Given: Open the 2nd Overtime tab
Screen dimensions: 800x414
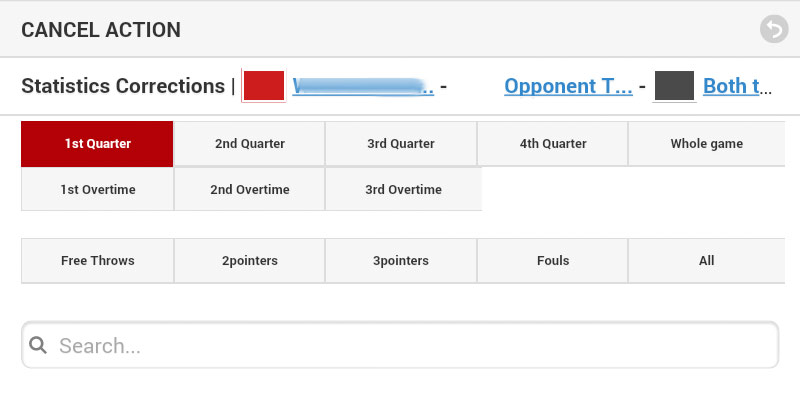Looking at the screenshot, I should [x=249, y=190].
